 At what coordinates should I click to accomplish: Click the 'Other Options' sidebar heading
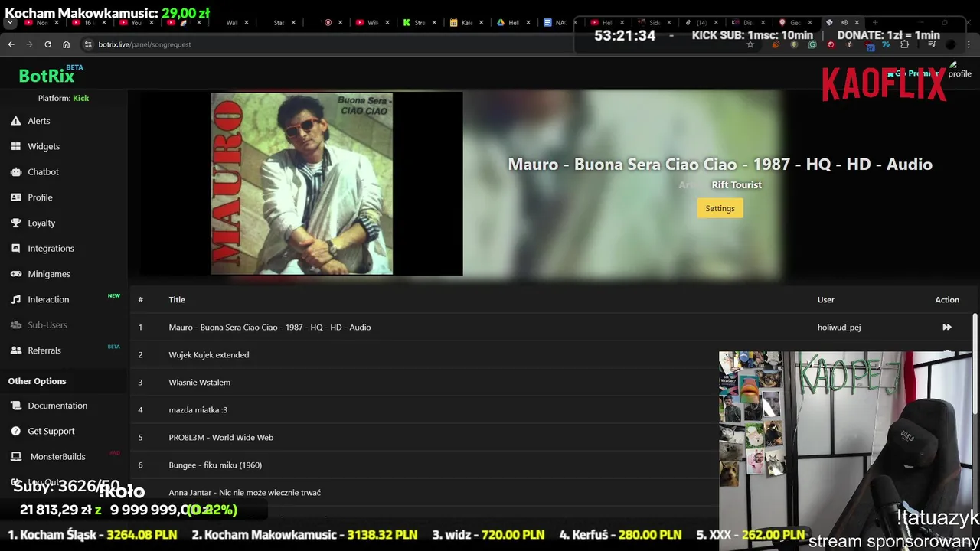pyautogui.click(x=38, y=381)
